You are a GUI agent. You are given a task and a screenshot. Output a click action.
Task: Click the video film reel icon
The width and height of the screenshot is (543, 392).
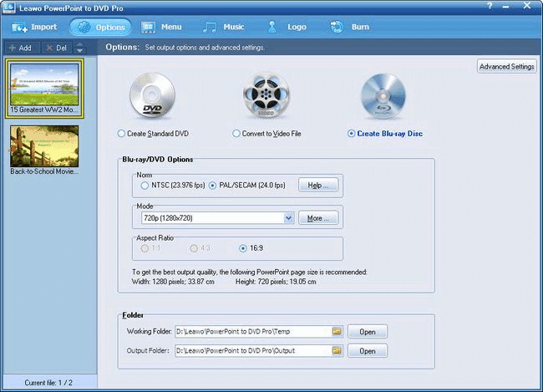(x=266, y=97)
